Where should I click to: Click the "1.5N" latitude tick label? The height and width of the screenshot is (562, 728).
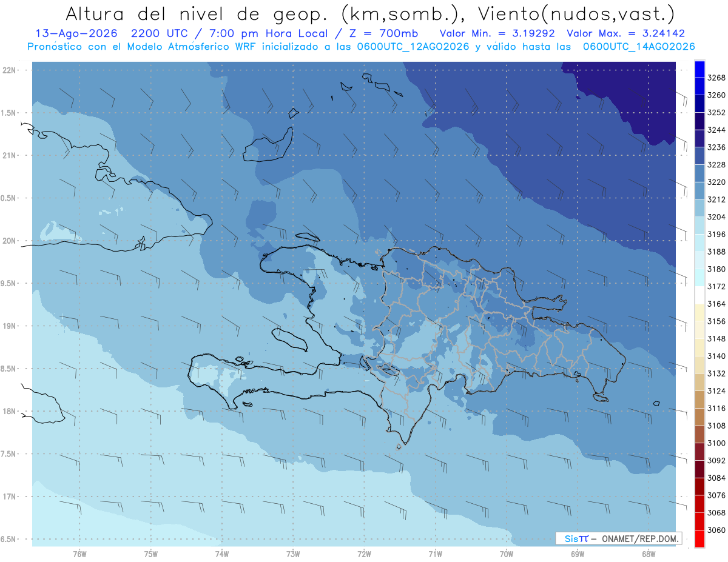[x=8, y=113]
